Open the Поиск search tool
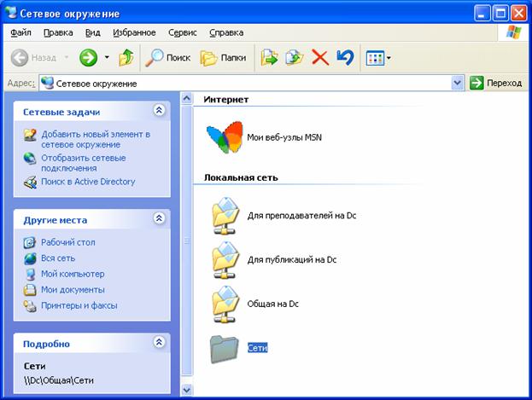532x400 pixels. [x=167, y=58]
